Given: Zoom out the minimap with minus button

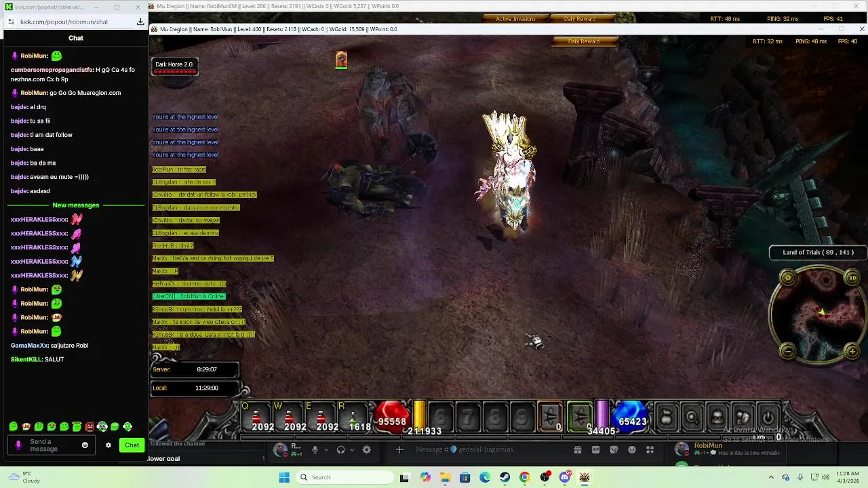Looking at the screenshot, I should pyautogui.click(x=787, y=350).
